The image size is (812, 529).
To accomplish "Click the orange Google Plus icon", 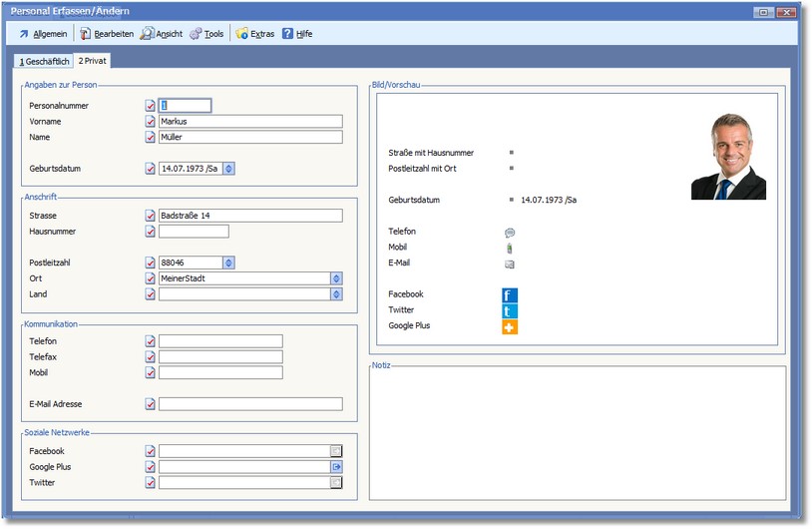I will pyautogui.click(x=510, y=326).
